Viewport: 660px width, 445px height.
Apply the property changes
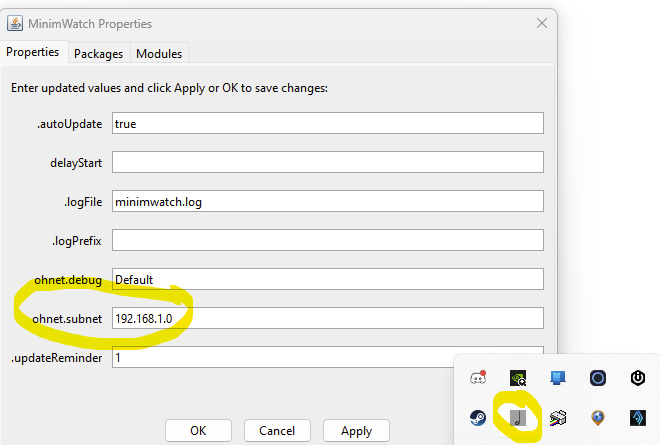356,430
